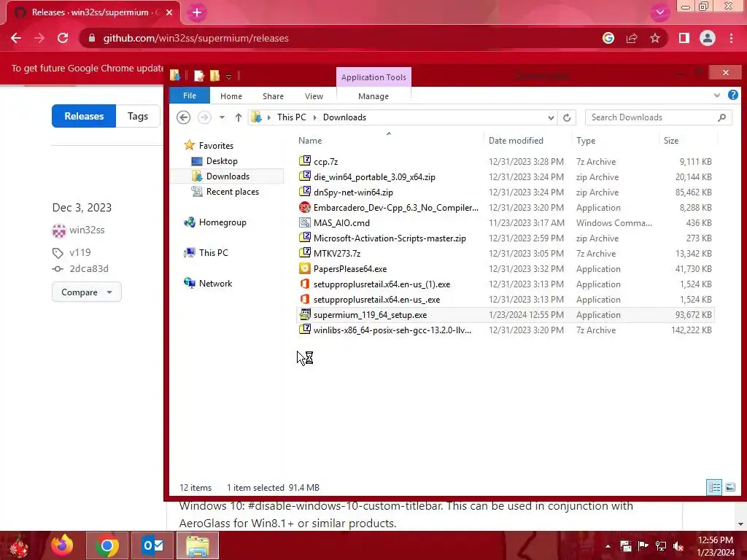
Task: Bookmark this page with the star icon
Action: [x=655, y=38]
